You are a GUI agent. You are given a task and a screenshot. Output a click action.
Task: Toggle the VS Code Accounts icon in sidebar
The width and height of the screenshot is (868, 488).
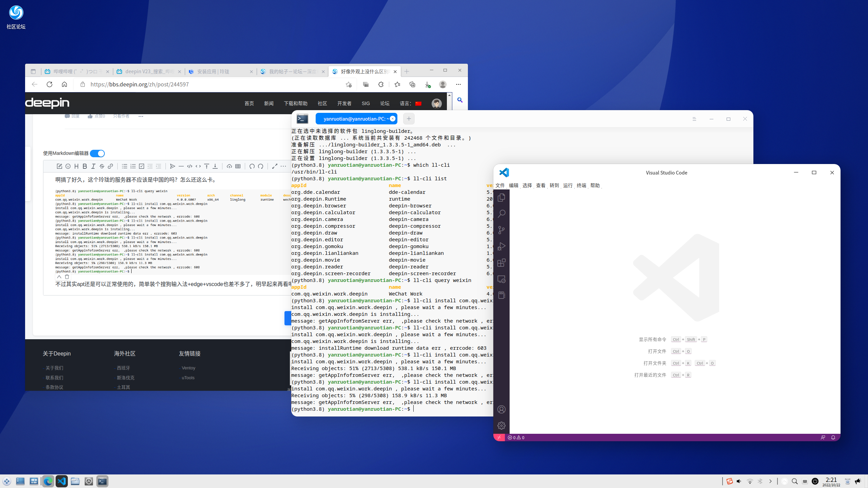click(501, 409)
